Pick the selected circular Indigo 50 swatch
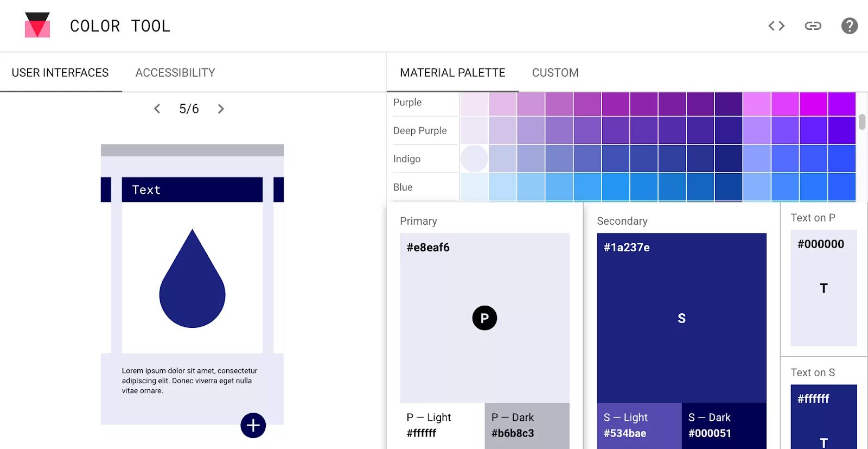This screenshot has height=449, width=868. click(474, 159)
